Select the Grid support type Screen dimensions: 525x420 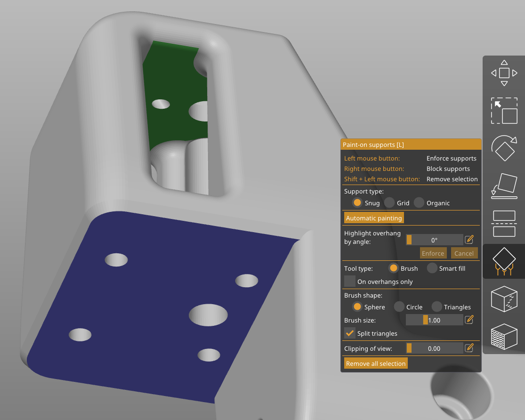coord(389,202)
